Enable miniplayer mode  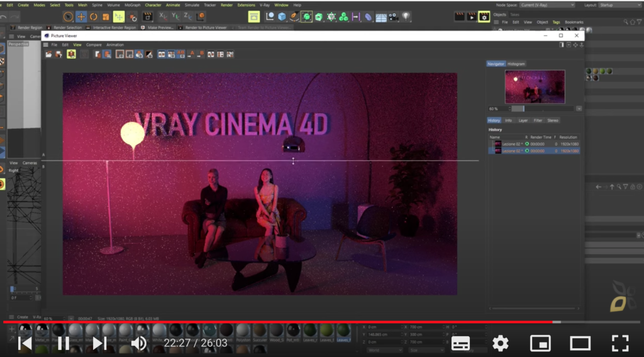[540, 343]
